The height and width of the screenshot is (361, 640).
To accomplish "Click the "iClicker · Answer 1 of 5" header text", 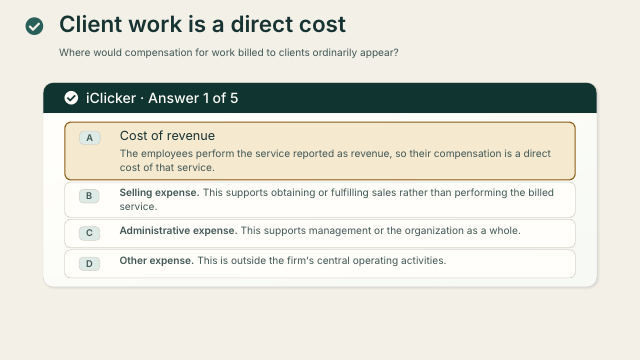I will click(162, 98).
